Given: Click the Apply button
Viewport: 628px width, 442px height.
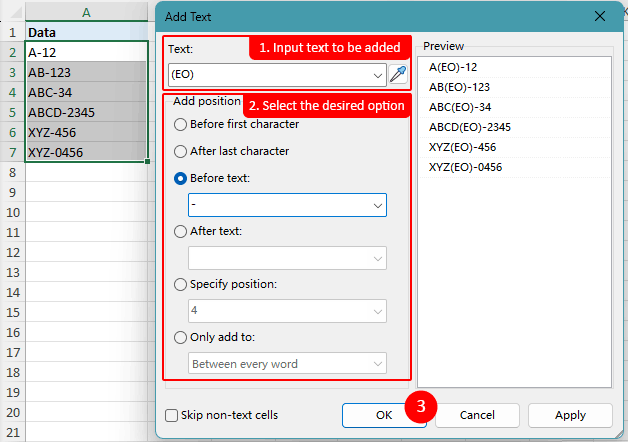Looking at the screenshot, I should coord(570,415).
